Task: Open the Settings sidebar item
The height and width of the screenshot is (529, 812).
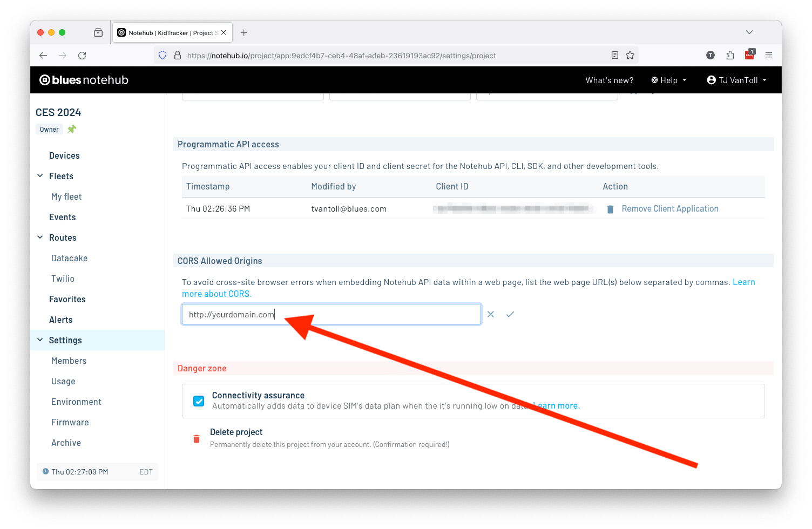Action: point(65,340)
